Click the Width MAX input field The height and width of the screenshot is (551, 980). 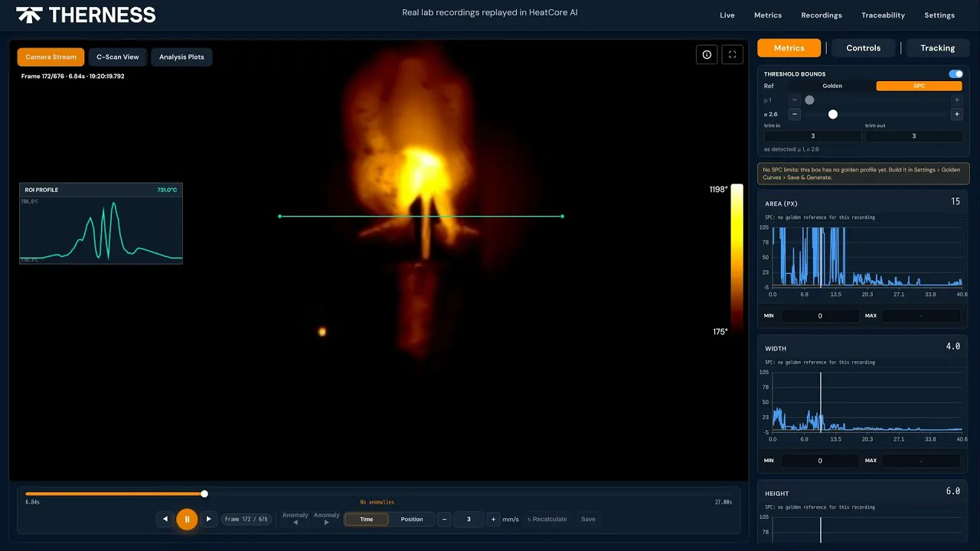coord(921,461)
